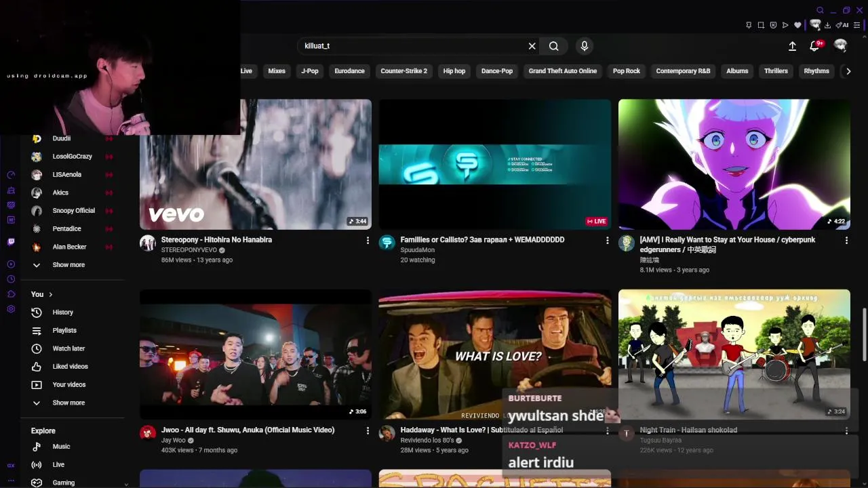Screen dimensions: 868x488
Task: Click the magnifier search button
Action: coord(554,46)
